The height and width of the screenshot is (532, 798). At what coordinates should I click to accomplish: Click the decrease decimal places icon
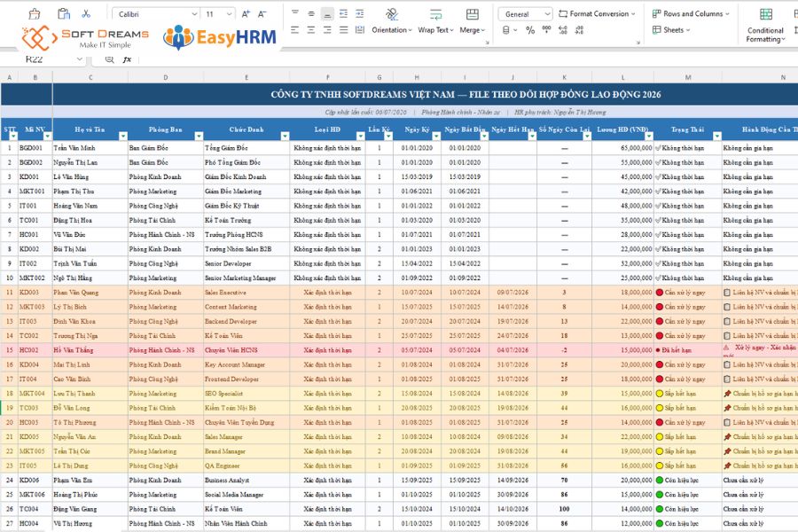tap(579, 30)
